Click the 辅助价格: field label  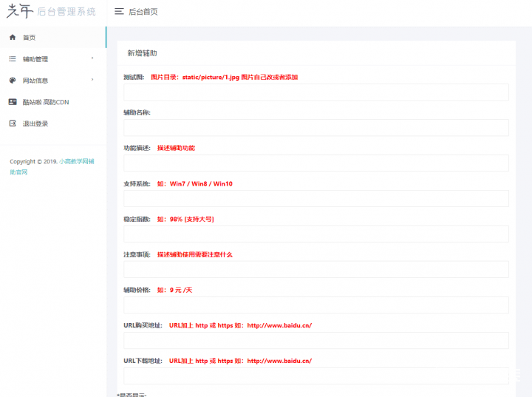coord(137,290)
